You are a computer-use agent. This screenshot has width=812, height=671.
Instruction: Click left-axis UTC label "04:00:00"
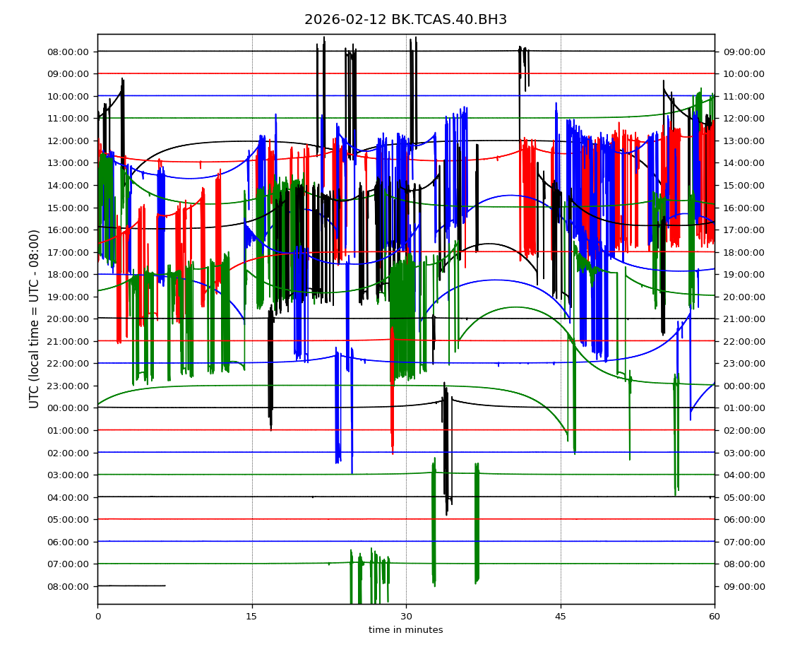click(x=69, y=497)
